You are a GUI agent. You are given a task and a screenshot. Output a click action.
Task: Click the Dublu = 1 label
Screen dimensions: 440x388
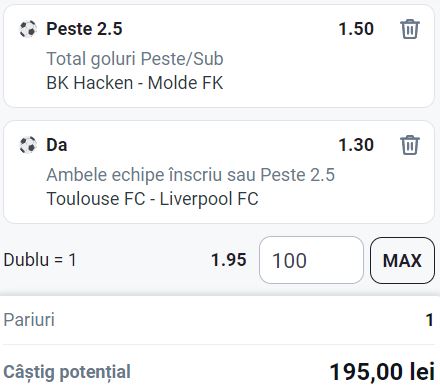point(40,260)
